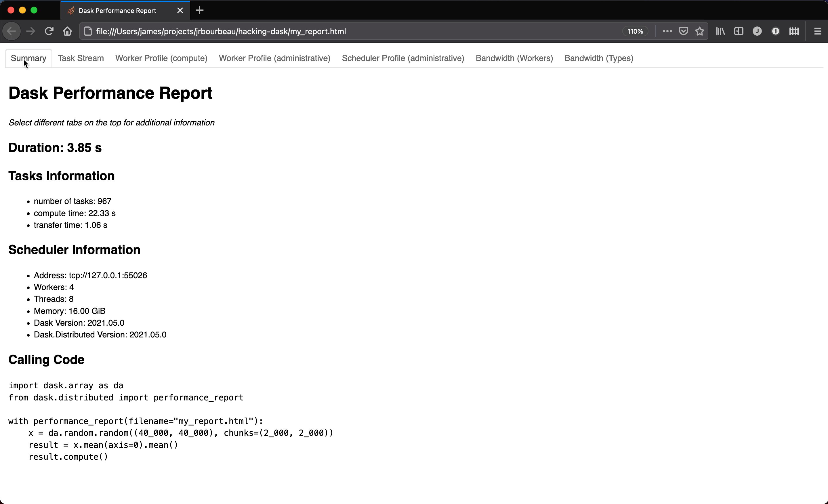828x504 pixels.
Task: Open a new browser tab
Action: [200, 10]
